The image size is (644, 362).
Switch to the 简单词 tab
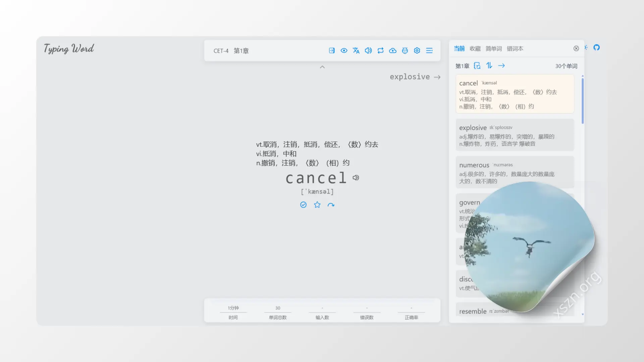coord(494,49)
